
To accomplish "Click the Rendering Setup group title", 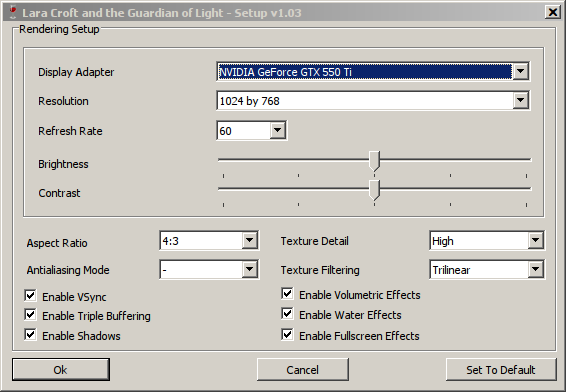I will [59, 29].
